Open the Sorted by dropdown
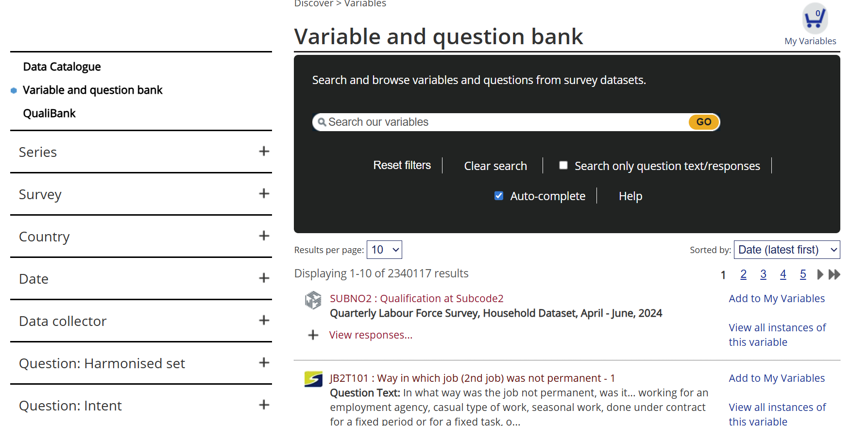Image resolution: width=868 pixels, height=426 pixels. [x=786, y=250]
